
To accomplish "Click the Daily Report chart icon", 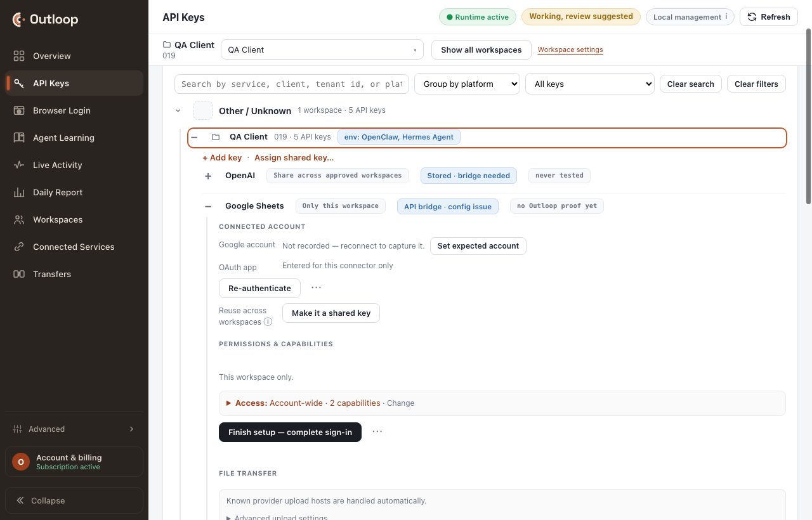I will (19, 192).
